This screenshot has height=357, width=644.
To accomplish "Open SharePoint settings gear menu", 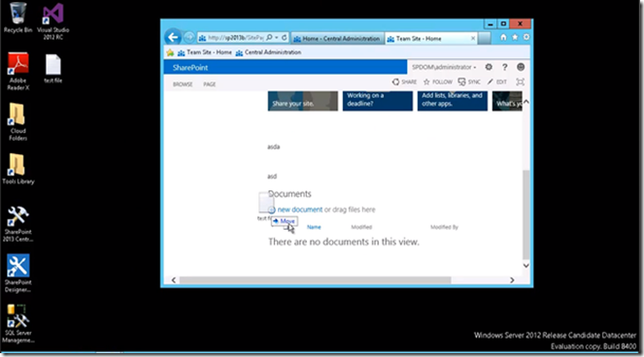I will pos(489,67).
